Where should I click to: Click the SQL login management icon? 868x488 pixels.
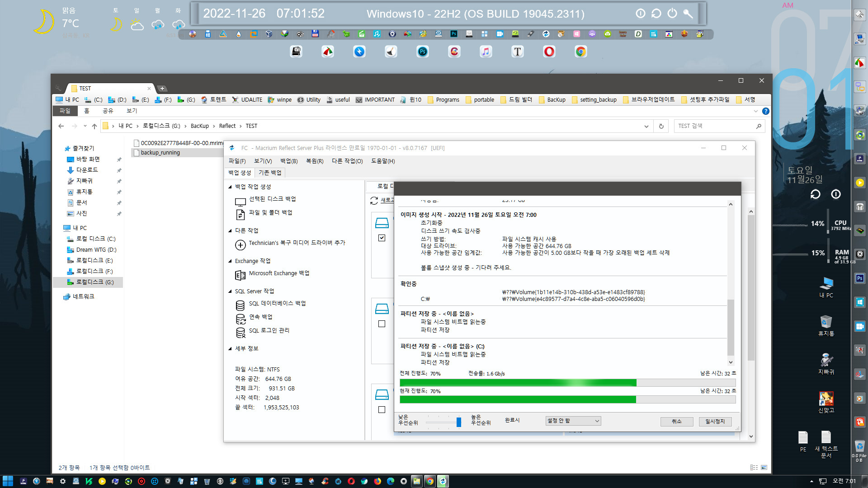[241, 332]
